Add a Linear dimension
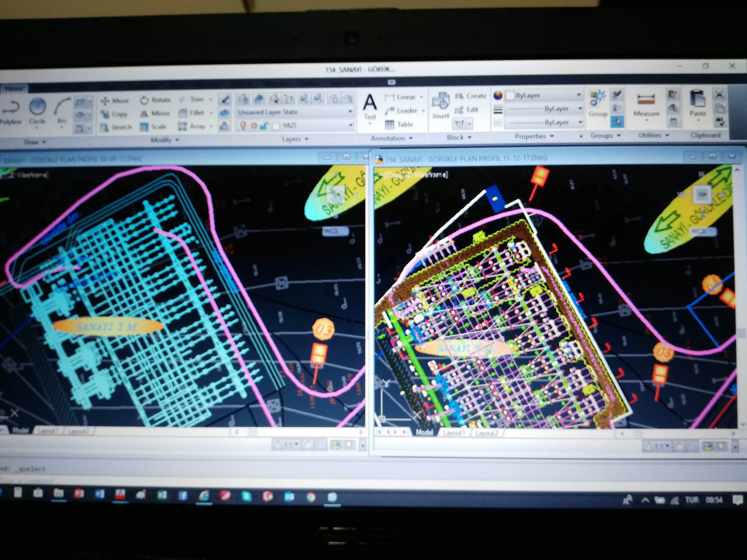The height and width of the screenshot is (560, 747). (x=401, y=97)
